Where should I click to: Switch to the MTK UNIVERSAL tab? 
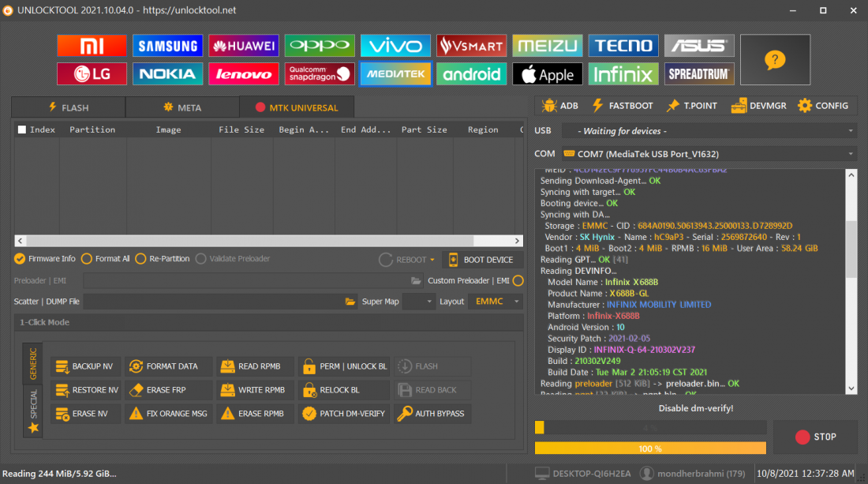point(297,107)
